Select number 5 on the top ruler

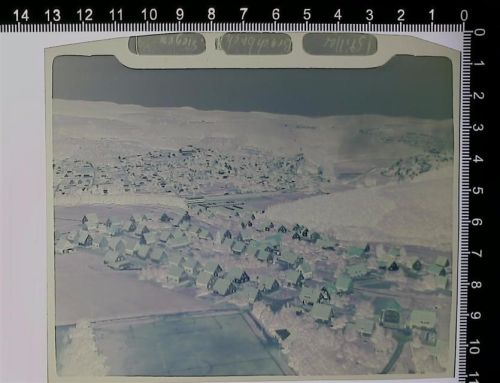pyautogui.click(x=307, y=15)
